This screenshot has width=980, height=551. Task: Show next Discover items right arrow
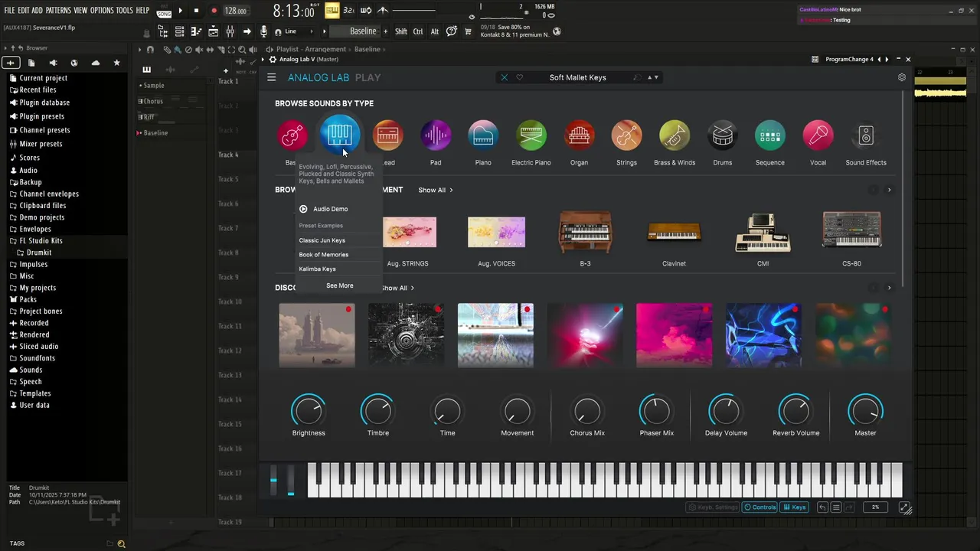889,288
